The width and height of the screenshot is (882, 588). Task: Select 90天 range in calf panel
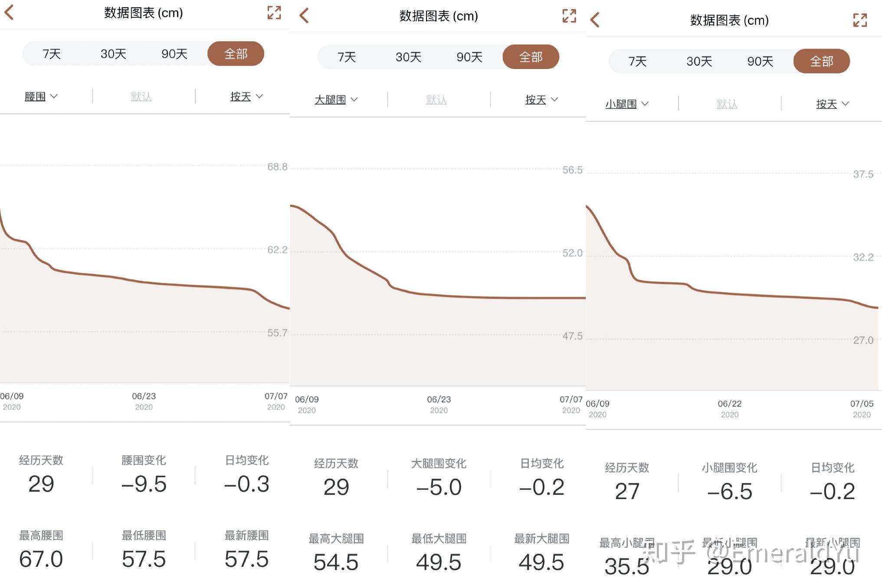[x=760, y=61]
